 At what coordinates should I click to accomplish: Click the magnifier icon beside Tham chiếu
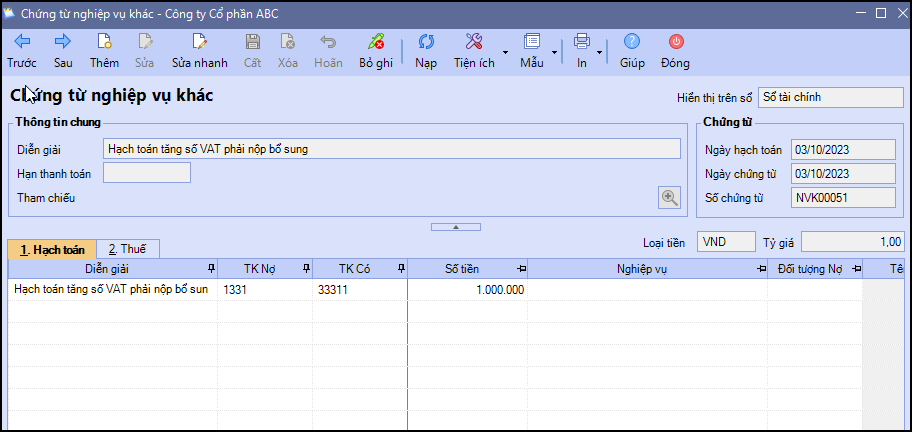(669, 197)
